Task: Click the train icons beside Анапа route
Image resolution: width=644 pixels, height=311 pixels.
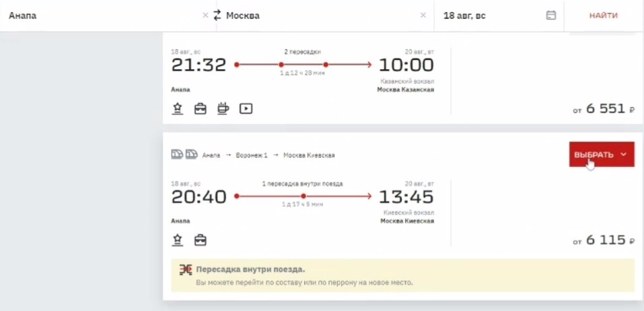Action: tap(185, 155)
